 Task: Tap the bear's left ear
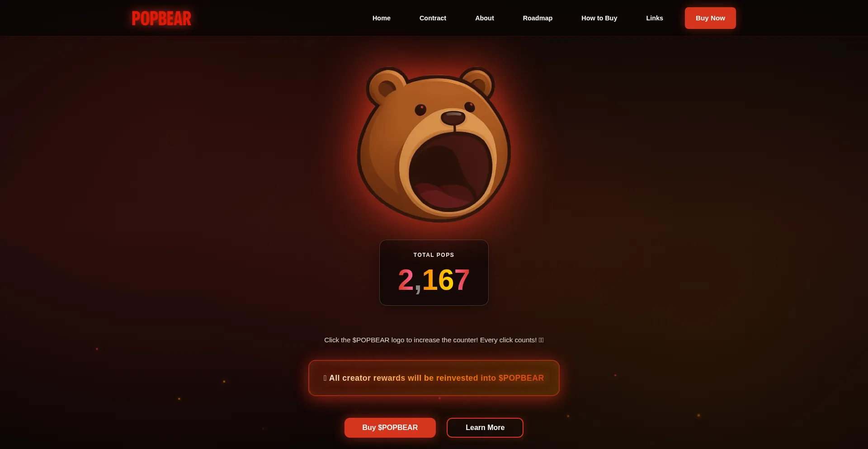point(386,86)
